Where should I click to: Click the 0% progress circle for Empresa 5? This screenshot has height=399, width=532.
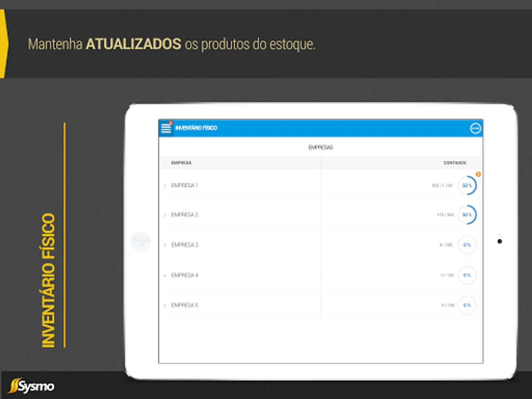pyautogui.click(x=467, y=305)
